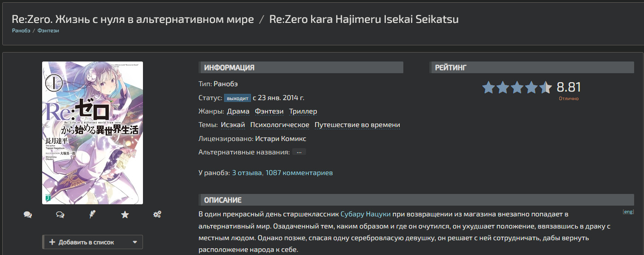Screen dimensions: 644x255
Task: Open the Фэнтези breadcrumb link
Action: coord(48,31)
